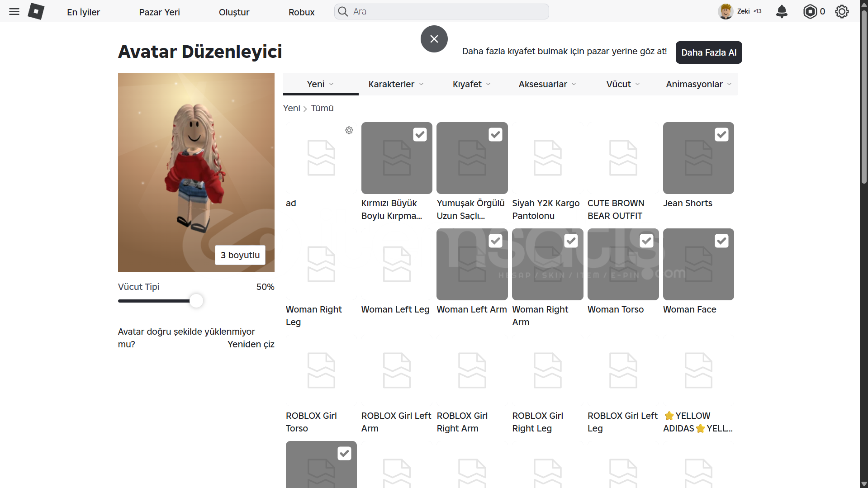Image resolution: width=868 pixels, height=488 pixels.
Task: Select the ROBLOX Girl Left Leg item
Action: (x=623, y=370)
